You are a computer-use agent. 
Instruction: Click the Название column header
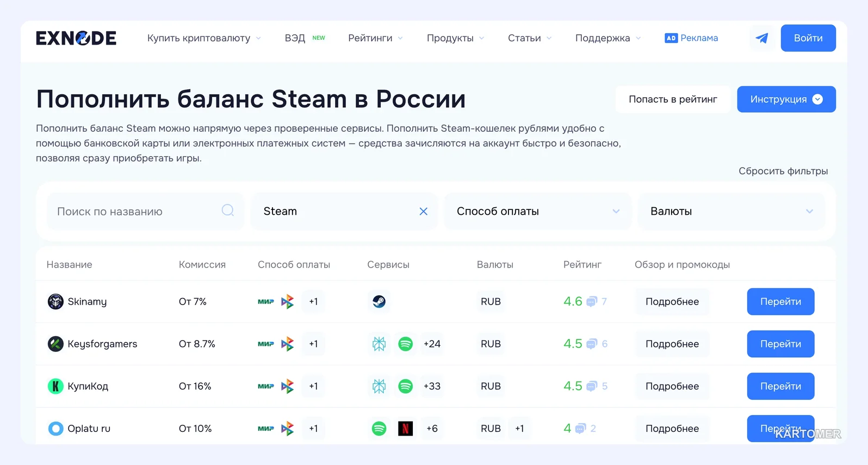69,264
